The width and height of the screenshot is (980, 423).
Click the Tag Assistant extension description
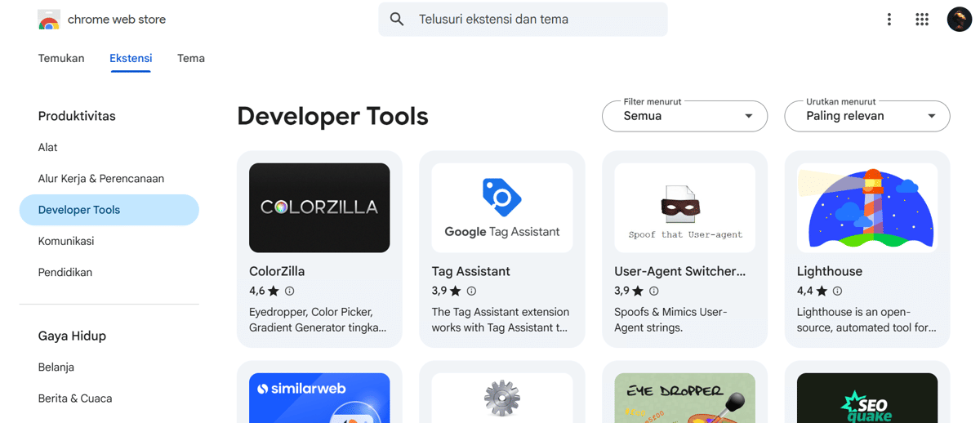[501, 319]
